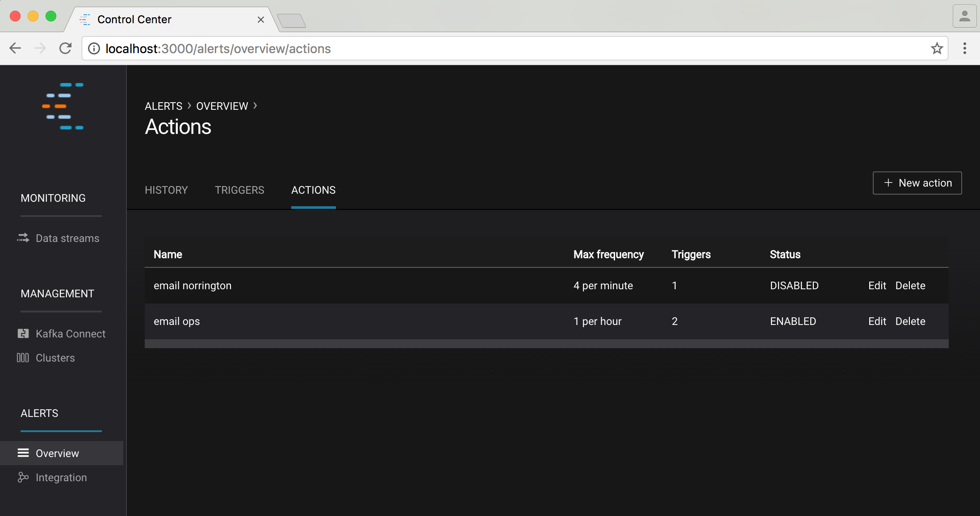980x516 pixels.
Task: Open the Chrome three-dot menu
Action: (965, 48)
